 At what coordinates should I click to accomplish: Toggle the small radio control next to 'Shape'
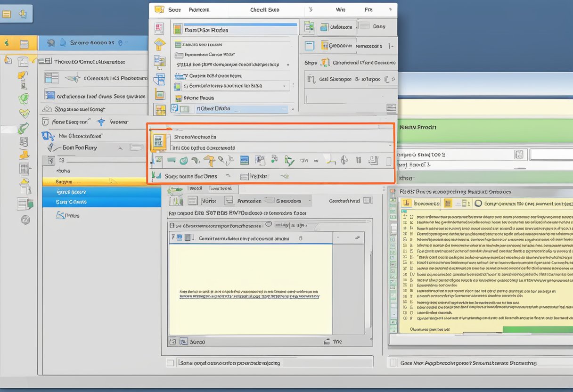(326, 62)
